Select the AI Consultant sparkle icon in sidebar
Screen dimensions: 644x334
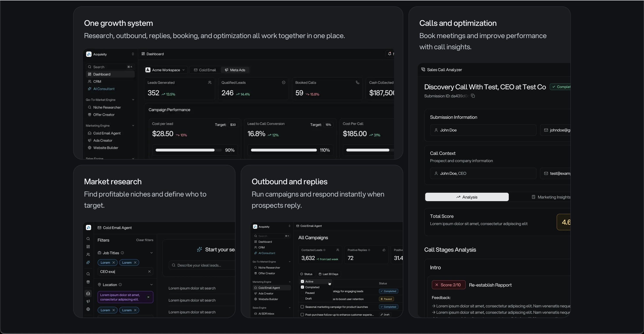90,89
